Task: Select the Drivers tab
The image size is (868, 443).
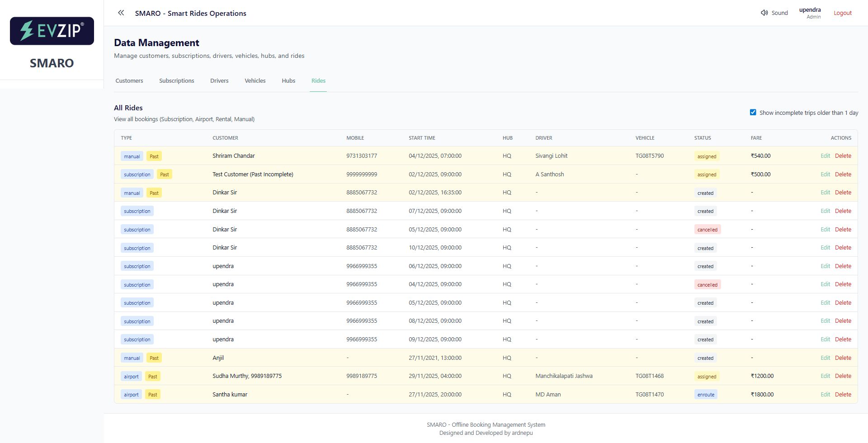Action: (219, 80)
